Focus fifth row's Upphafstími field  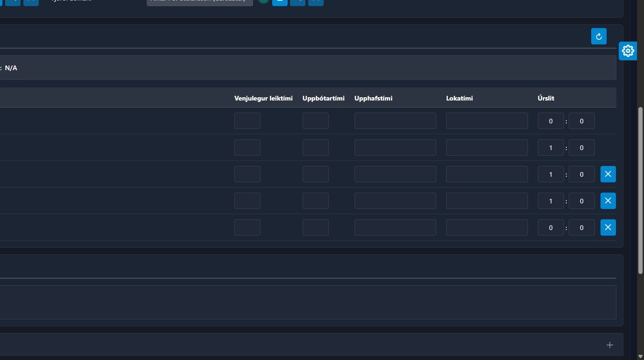pyautogui.click(x=395, y=227)
